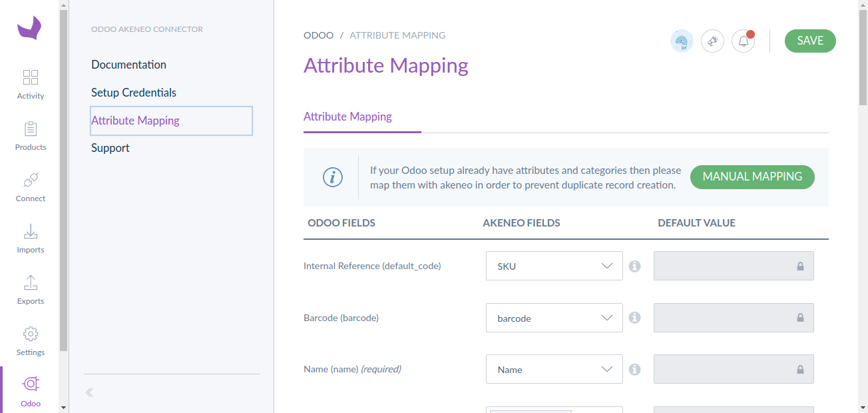Click the announcements megaphone icon
868x413 pixels.
[x=712, y=41]
